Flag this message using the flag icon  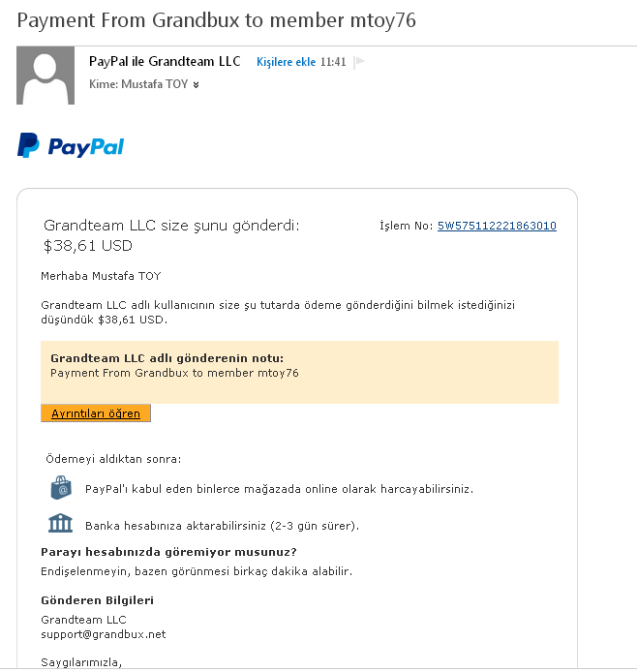coord(360,62)
